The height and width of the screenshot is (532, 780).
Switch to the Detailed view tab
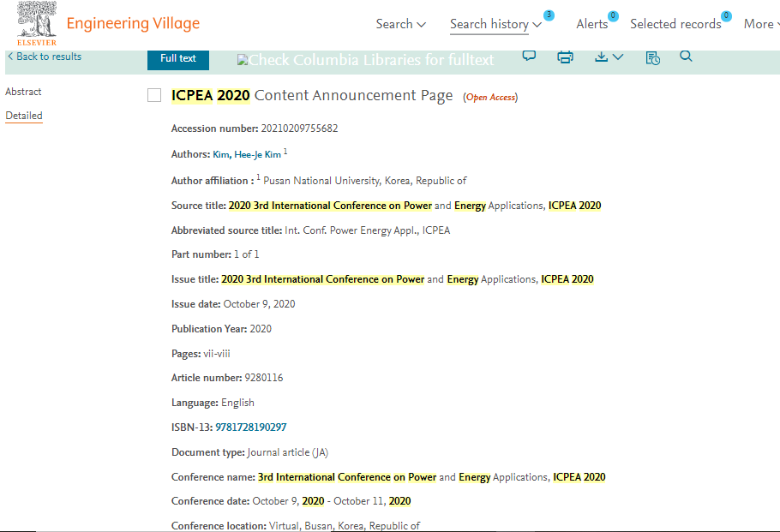pyautogui.click(x=24, y=116)
